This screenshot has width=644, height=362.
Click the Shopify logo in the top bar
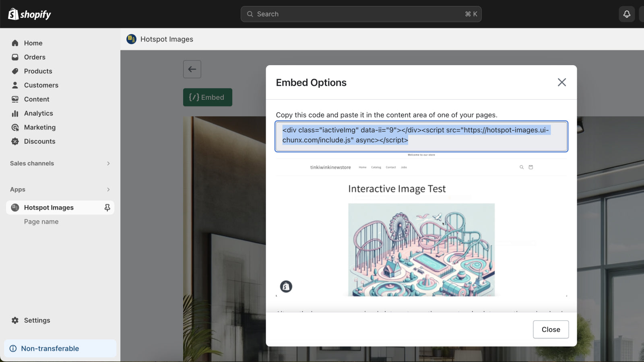pos(29,14)
